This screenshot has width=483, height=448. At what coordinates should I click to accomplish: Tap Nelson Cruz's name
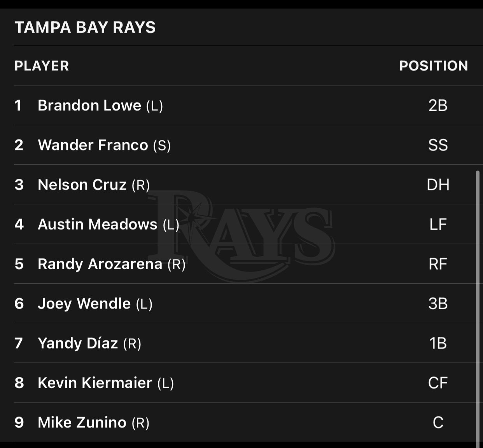[x=82, y=185]
